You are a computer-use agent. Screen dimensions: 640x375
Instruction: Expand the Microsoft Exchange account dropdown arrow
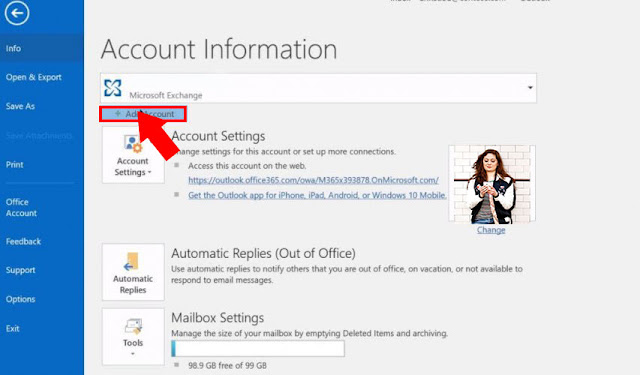pyautogui.click(x=530, y=88)
